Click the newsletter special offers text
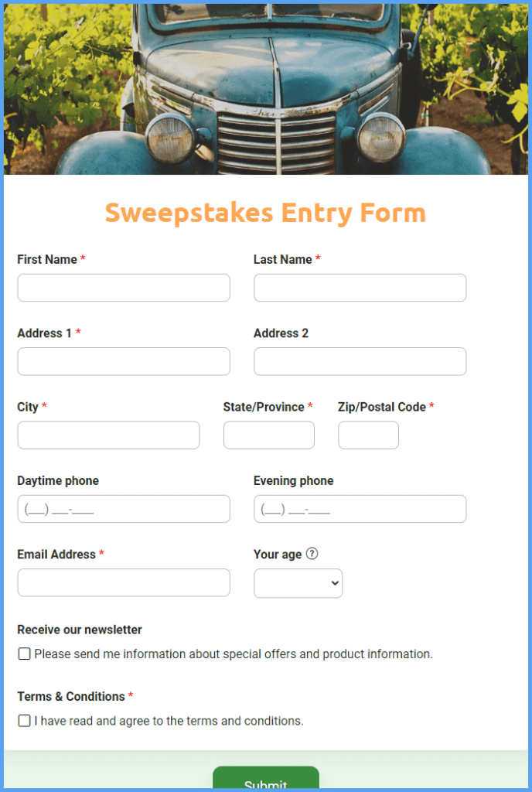The image size is (532, 792). click(x=234, y=654)
